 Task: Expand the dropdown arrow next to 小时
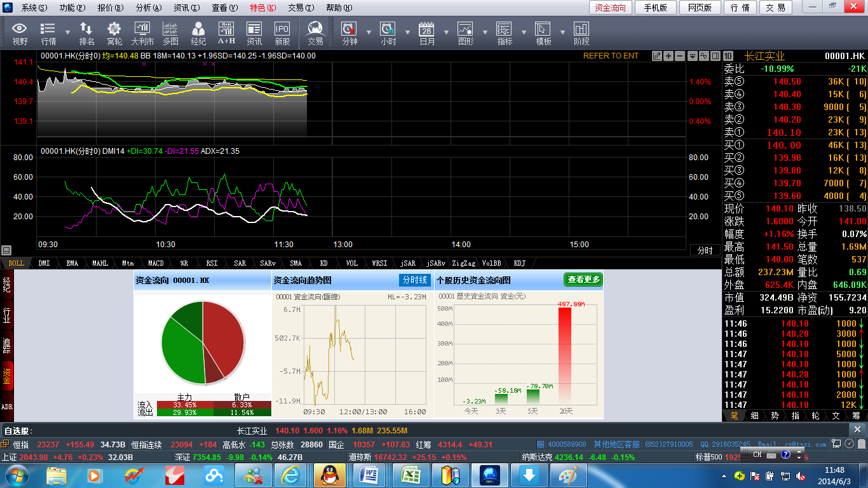[x=407, y=32]
